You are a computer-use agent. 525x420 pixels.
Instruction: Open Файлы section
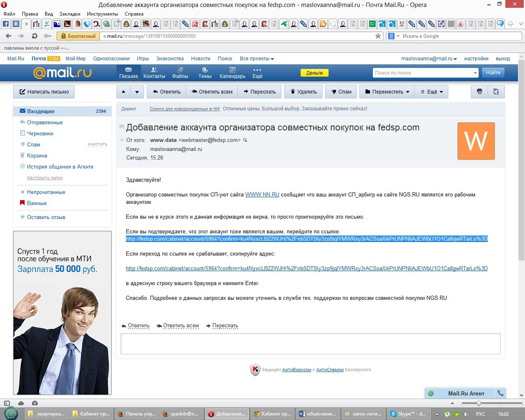coord(180,73)
